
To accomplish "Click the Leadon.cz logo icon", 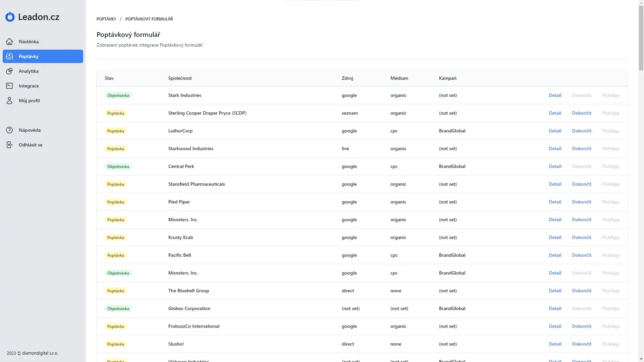I will point(10,17).
